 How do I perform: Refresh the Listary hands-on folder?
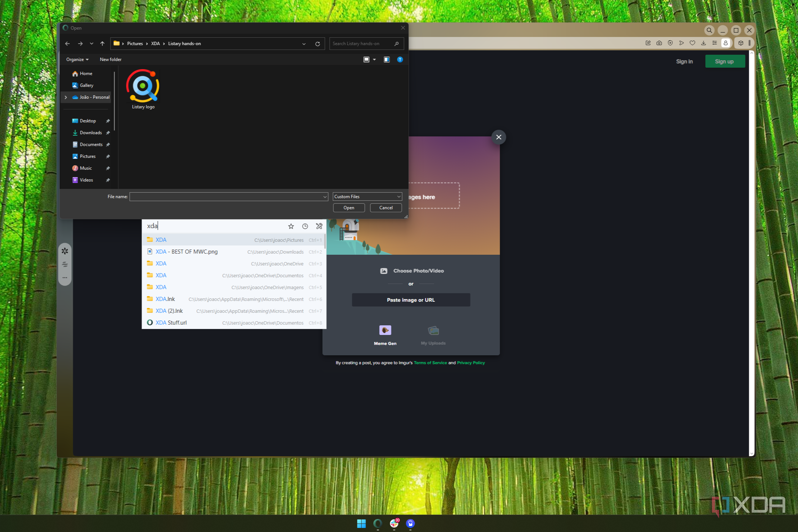coord(317,44)
